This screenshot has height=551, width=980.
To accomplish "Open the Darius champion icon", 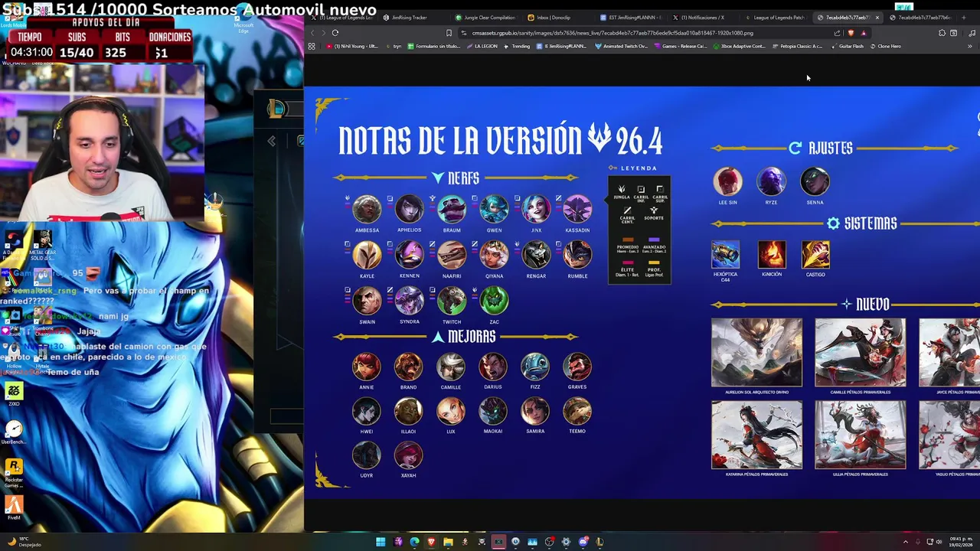I will [x=493, y=367].
